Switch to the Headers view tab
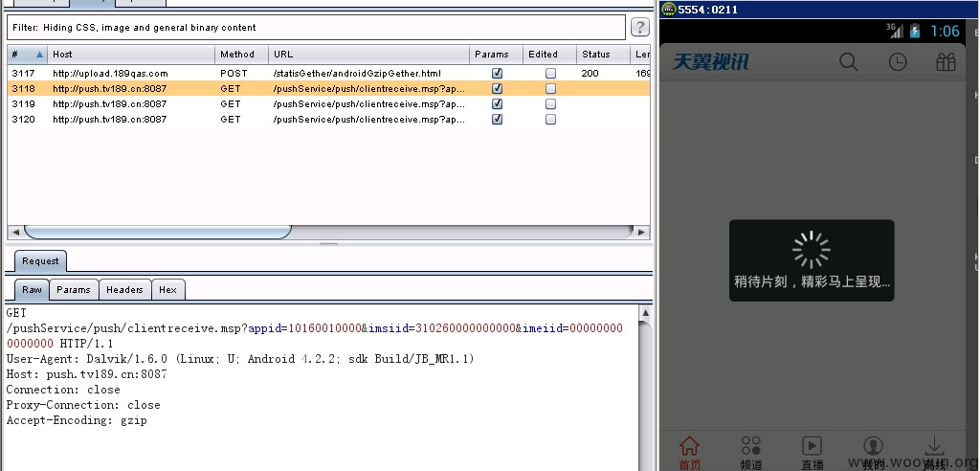The image size is (980, 471). click(125, 290)
